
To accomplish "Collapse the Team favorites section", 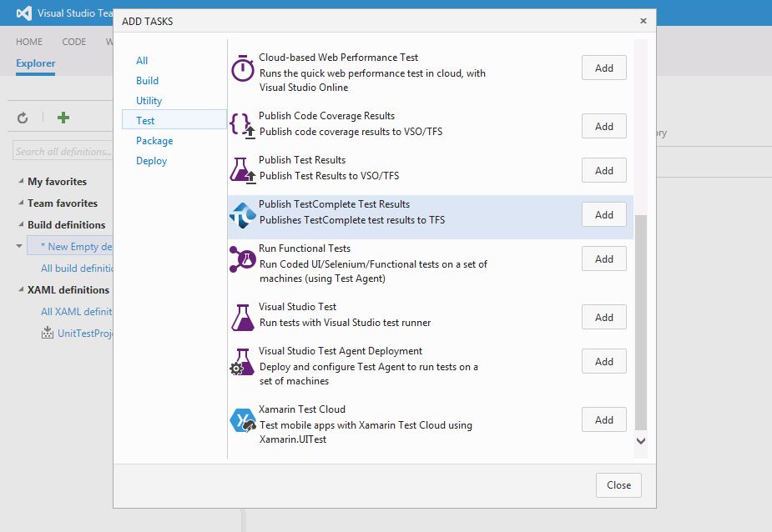I will [21, 203].
